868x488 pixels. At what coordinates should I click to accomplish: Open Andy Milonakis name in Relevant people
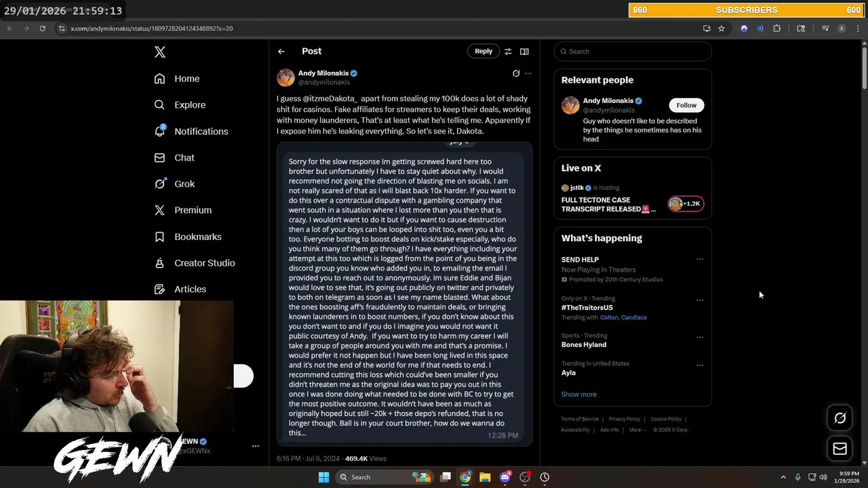point(608,101)
